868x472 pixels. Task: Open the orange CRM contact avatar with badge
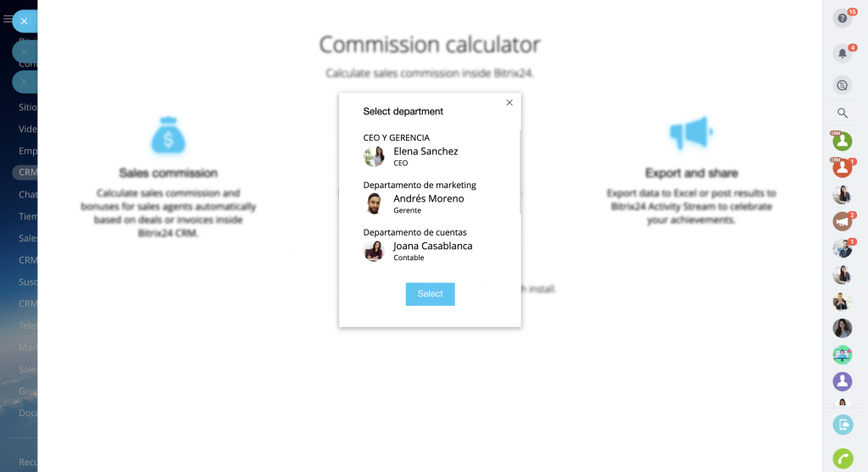(x=842, y=168)
